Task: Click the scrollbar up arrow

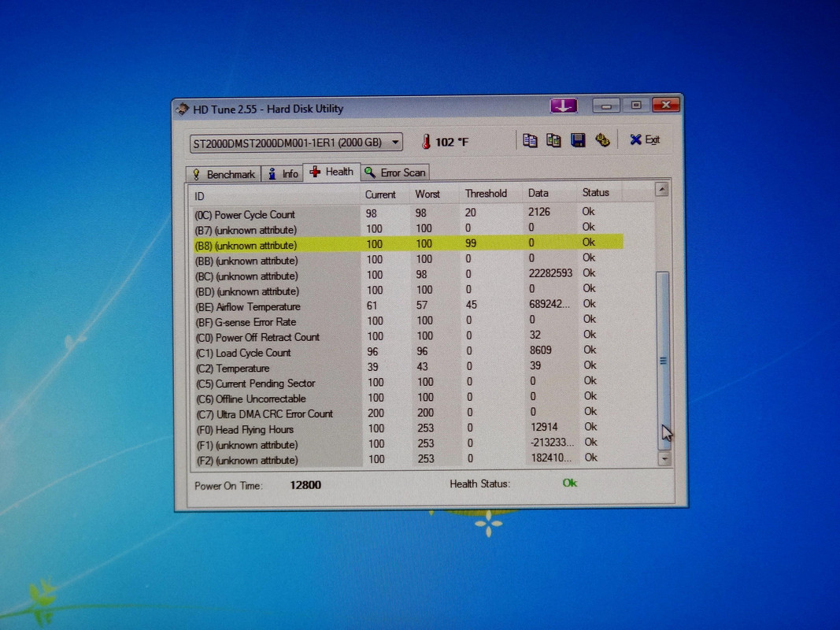Action: [x=661, y=189]
